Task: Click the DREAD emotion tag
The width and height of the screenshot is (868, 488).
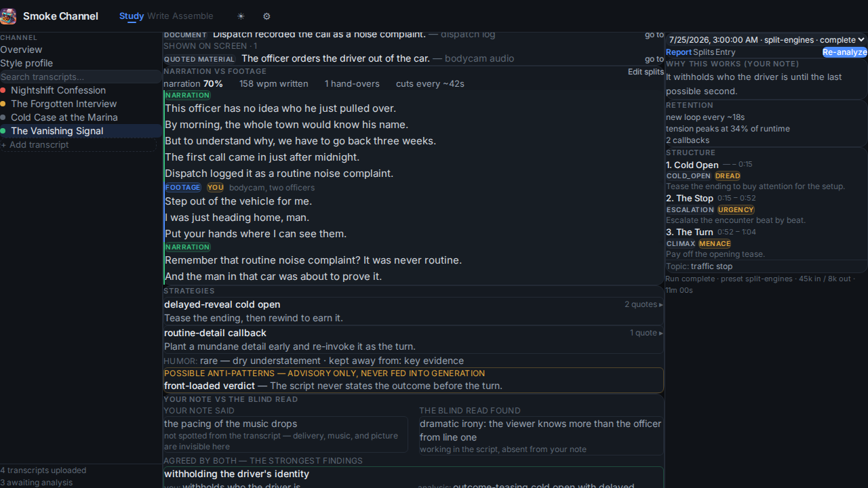Action: click(728, 176)
